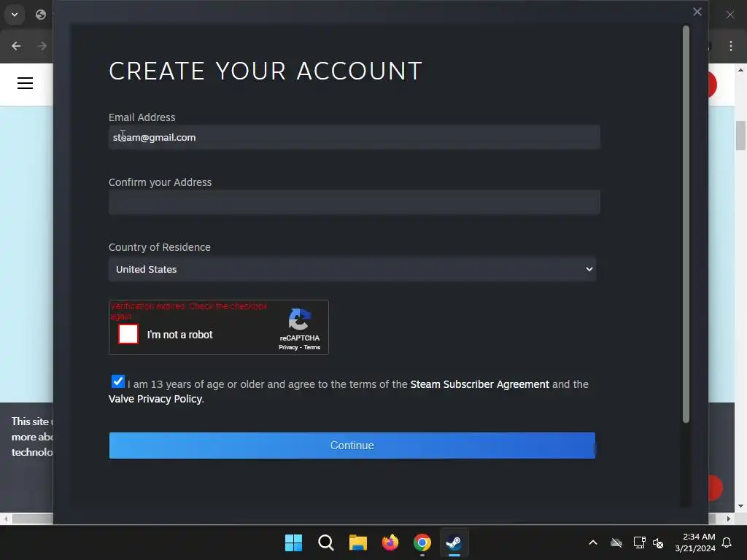The image size is (747, 560).
Task: Click the page scroll-down arrow in browser
Action: (741, 506)
